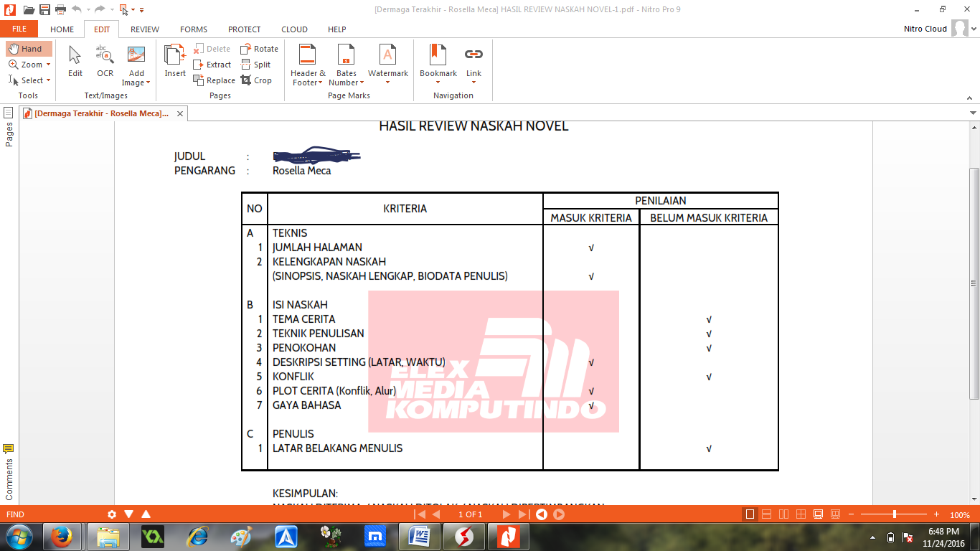Click Nitro Cloud account label

pos(925,29)
